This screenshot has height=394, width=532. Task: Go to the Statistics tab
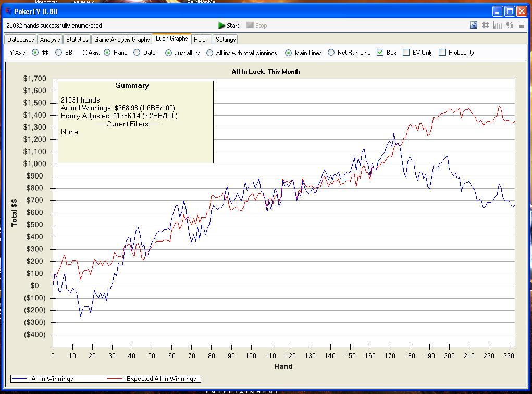[x=77, y=40]
